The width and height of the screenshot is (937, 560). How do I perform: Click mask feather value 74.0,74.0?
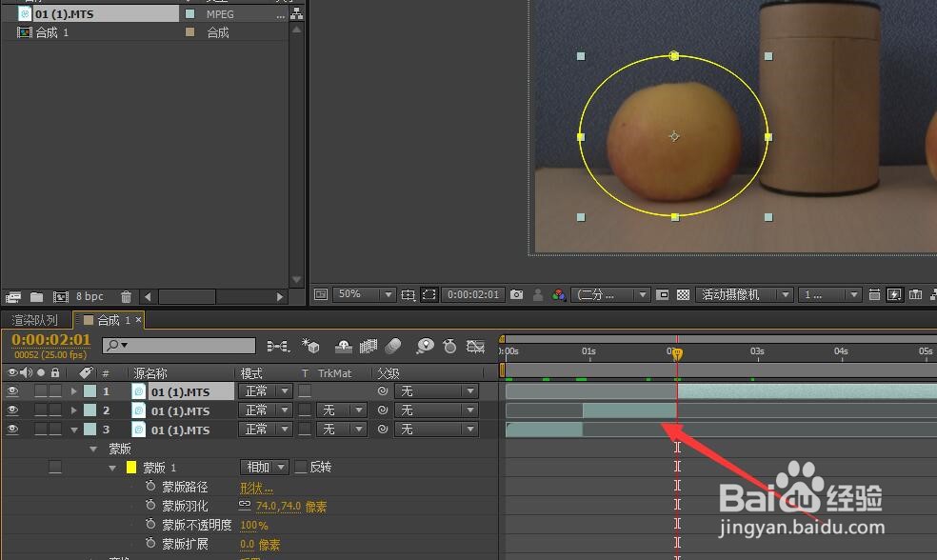coord(278,507)
